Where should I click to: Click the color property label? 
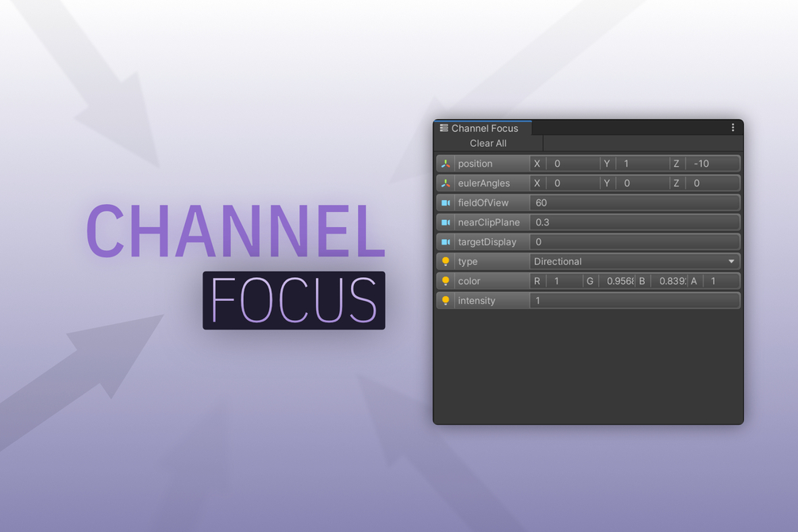[x=468, y=281]
